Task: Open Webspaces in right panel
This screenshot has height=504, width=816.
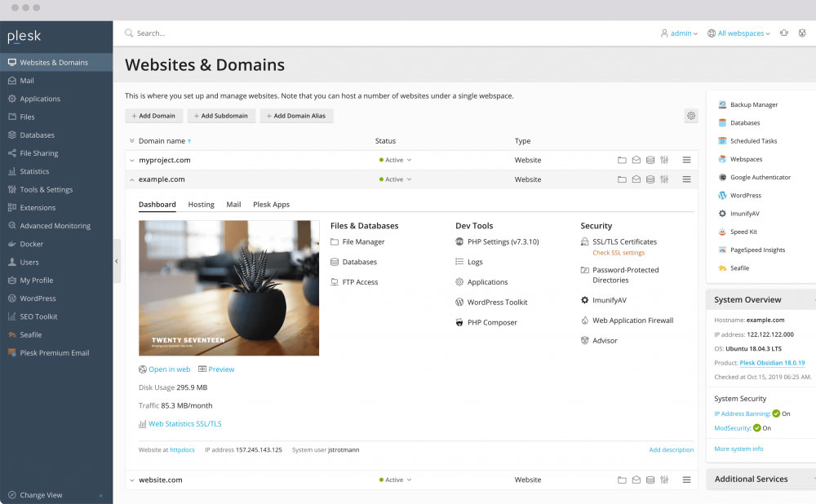Action: (740, 159)
